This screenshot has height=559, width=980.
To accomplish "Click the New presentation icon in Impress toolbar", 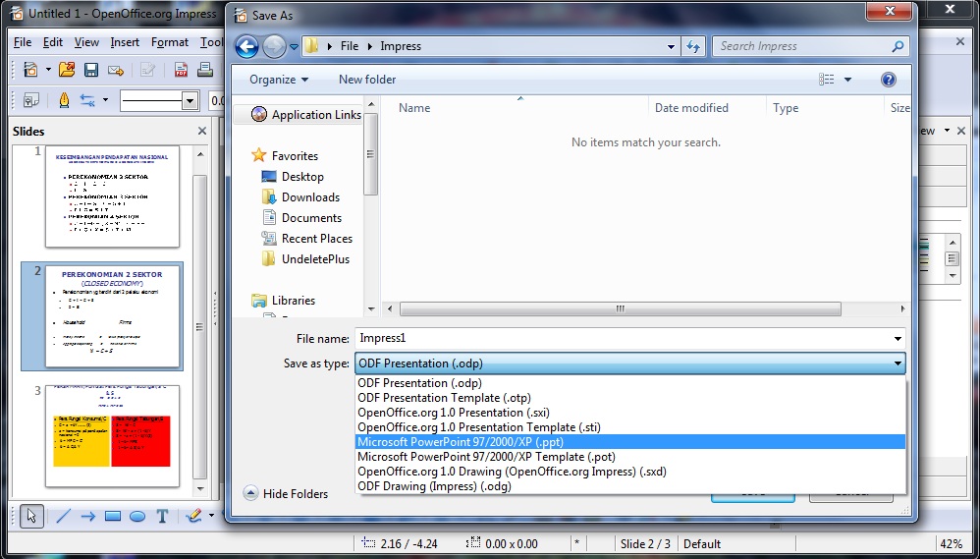I will [x=30, y=70].
